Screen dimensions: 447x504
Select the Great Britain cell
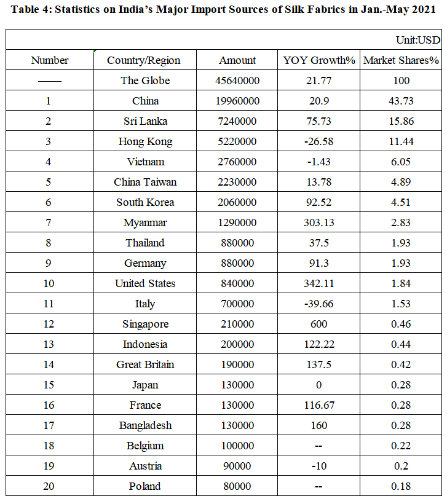pos(145,364)
